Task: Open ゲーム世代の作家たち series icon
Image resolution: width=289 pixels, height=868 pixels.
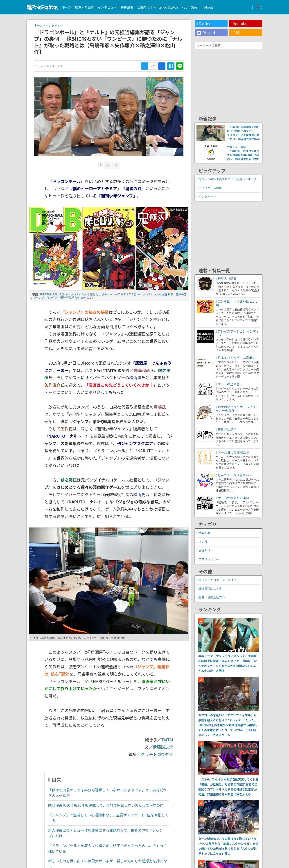Action: [x=205, y=457]
